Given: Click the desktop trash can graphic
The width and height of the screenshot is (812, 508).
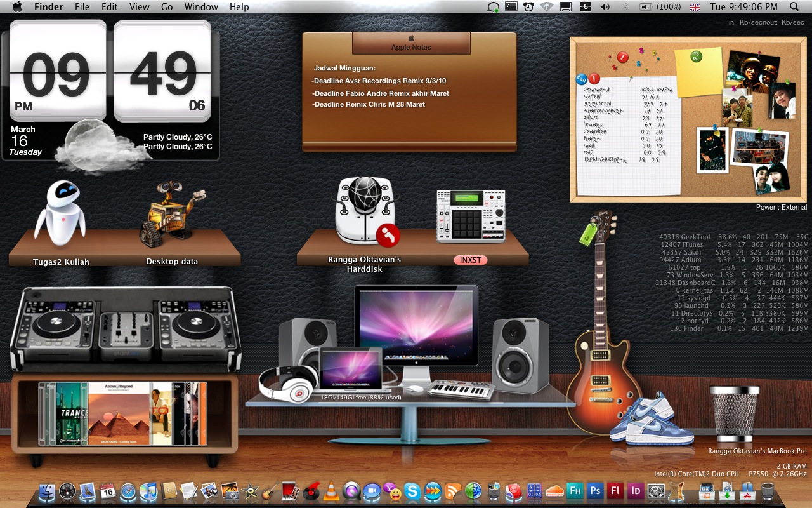Looking at the screenshot, I should click(734, 413).
